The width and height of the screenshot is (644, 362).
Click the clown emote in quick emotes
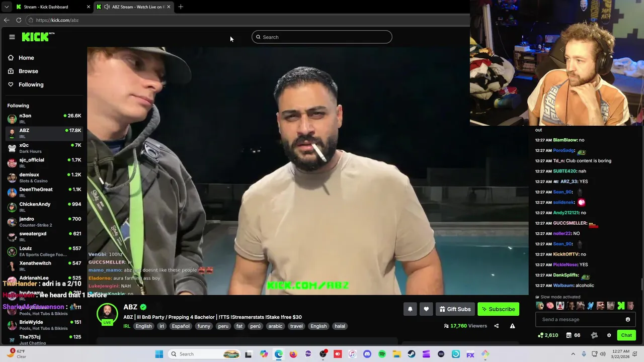(560, 306)
